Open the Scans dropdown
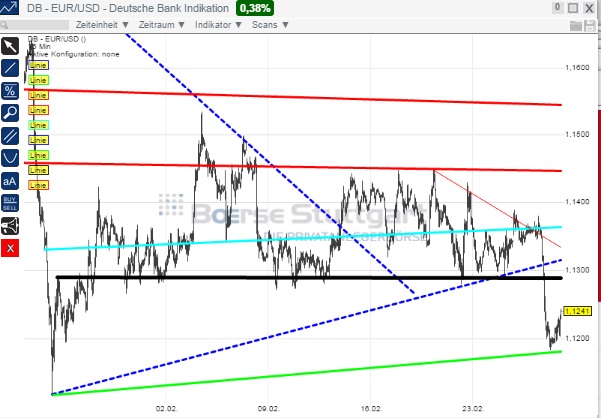This screenshot has height=418, width=601. point(270,25)
